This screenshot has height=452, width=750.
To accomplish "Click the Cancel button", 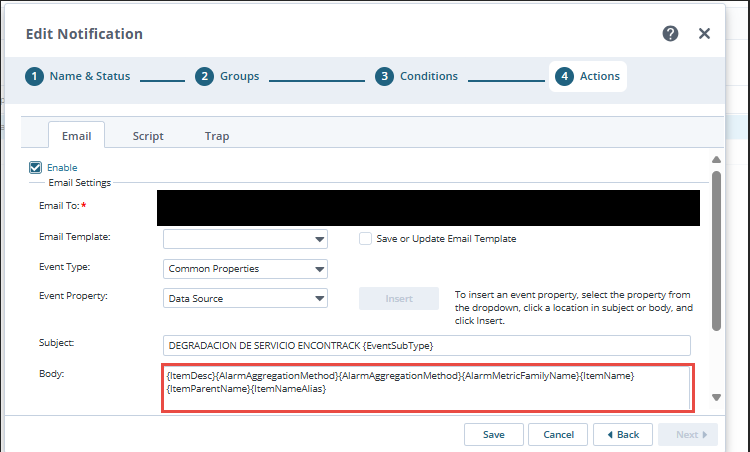I will pyautogui.click(x=558, y=434).
